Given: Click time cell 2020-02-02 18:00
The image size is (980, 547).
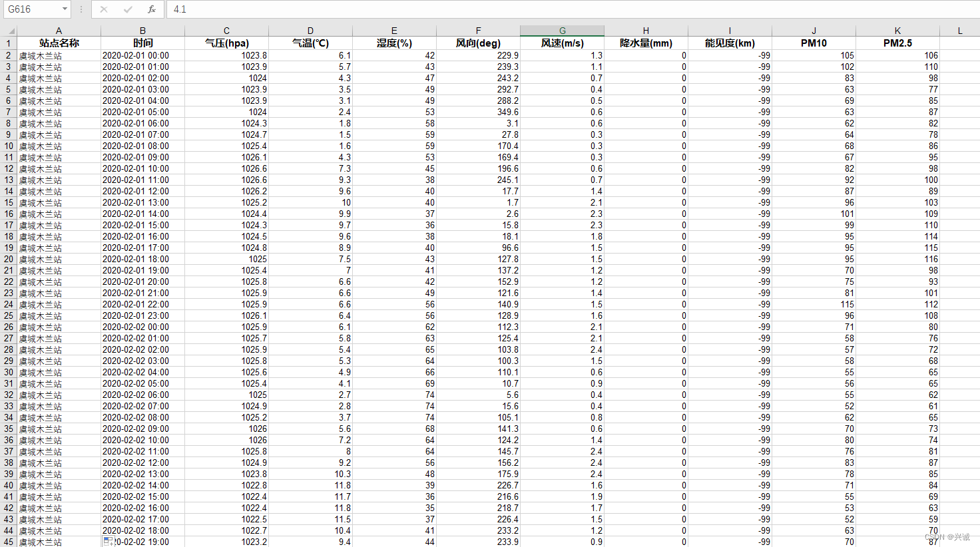Looking at the screenshot, I should [x=142, y=530].
